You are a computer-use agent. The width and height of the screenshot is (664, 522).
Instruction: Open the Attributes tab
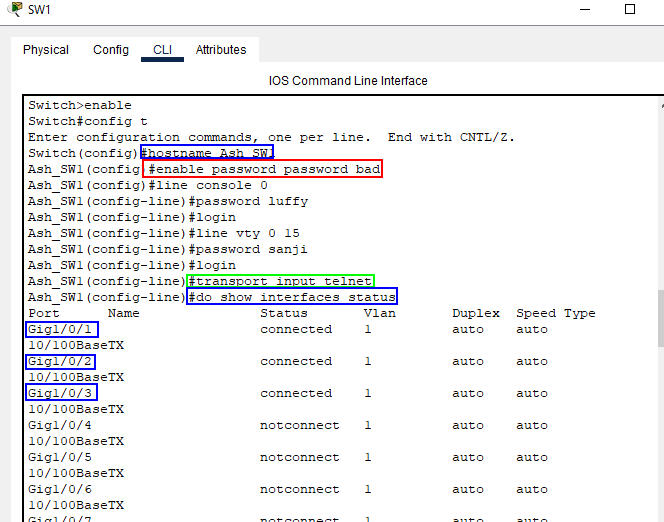[221, 50]
